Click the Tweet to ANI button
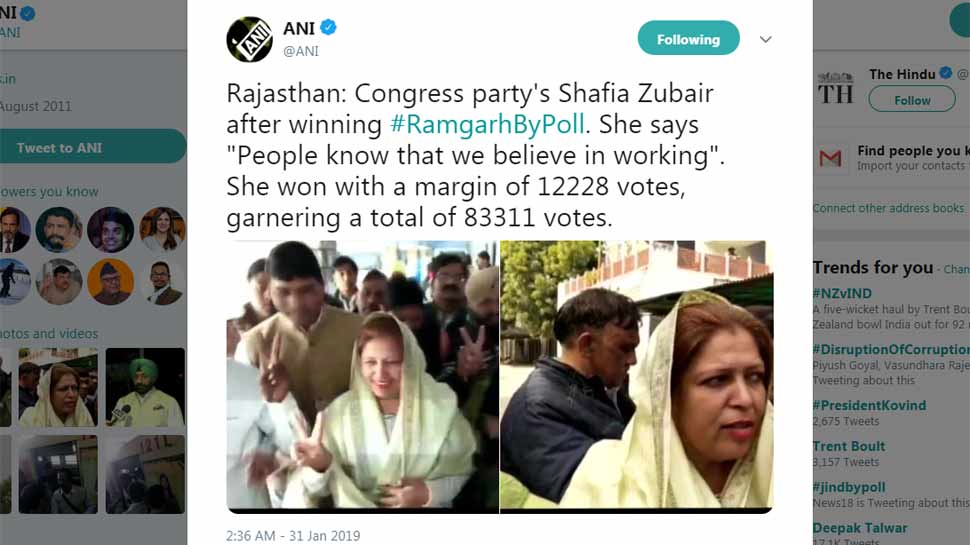The width and height of the screenshot is (970, 545). pyautogui.click(x=93, y=147)
